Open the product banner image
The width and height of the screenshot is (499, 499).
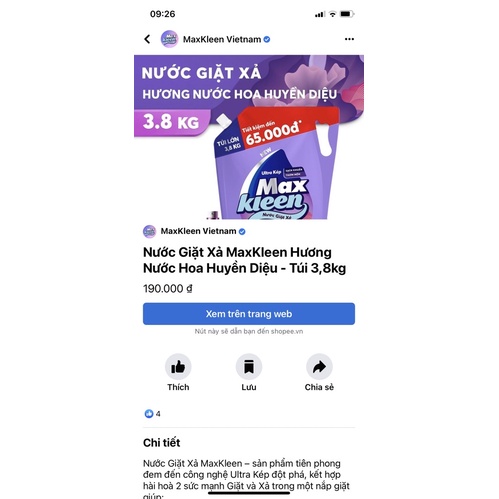tap(249, 137)
